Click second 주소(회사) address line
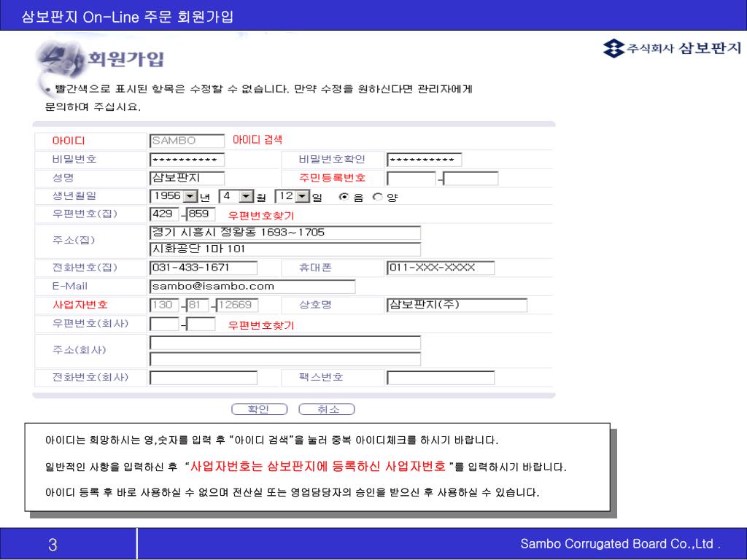The width and height of the screenshot is (747, 560). [285, 359]
